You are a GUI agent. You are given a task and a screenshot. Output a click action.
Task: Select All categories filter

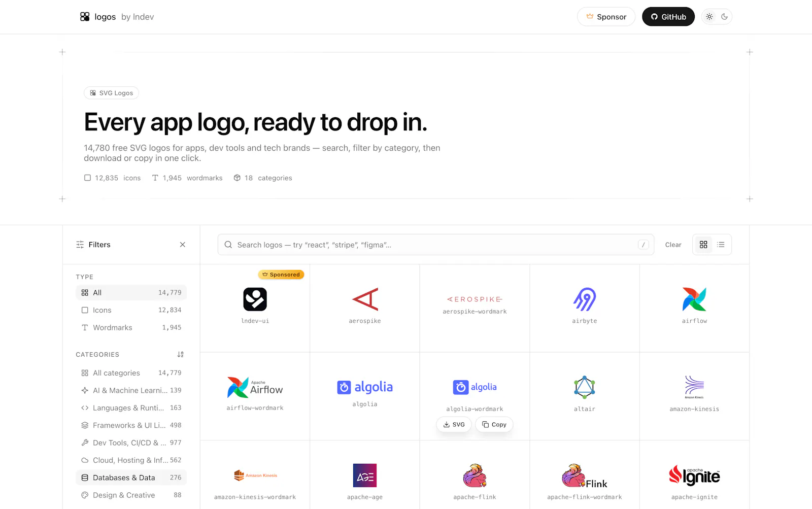[x=131, y=373]
